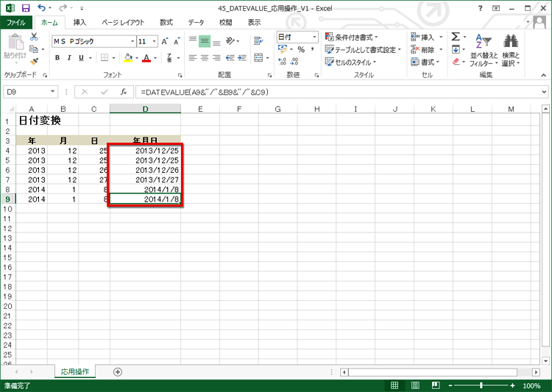This screenshot has width=552, height=392.
Task: Open 並べ替えとフィルター sort and filter
Action: [x=484, y=49]
